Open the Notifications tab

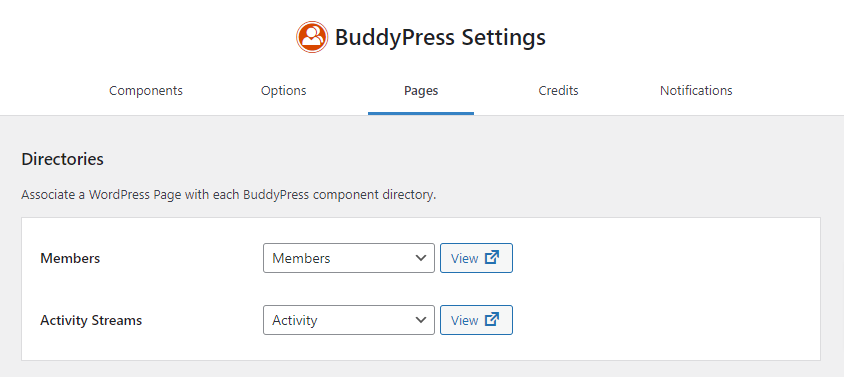(x=696, y=90)
